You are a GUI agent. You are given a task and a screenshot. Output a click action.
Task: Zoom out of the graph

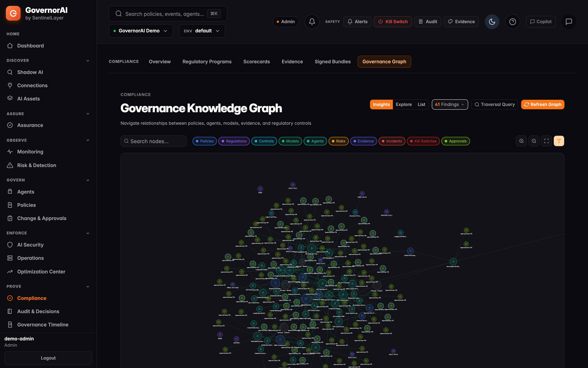coord(534,141)
